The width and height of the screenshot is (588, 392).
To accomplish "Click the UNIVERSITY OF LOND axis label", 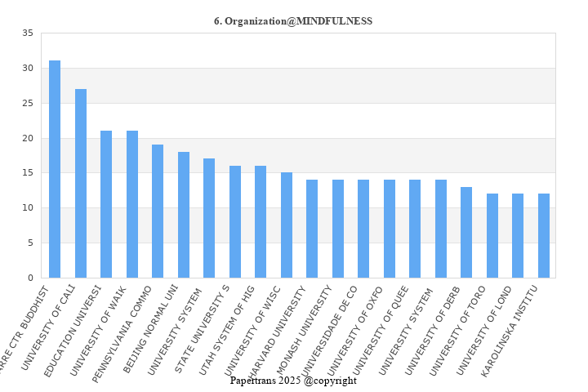I will tap(483, 331).
